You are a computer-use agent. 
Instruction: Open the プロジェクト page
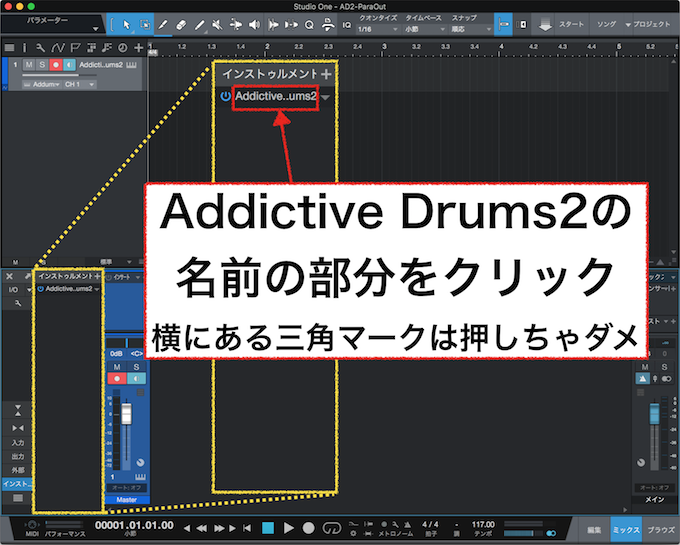click(x=652, y=24)
